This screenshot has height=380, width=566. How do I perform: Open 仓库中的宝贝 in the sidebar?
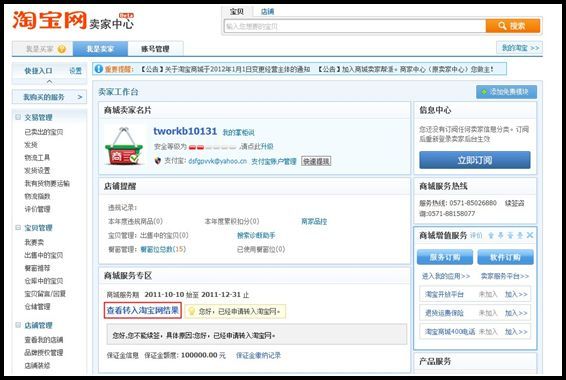[44, 281]
